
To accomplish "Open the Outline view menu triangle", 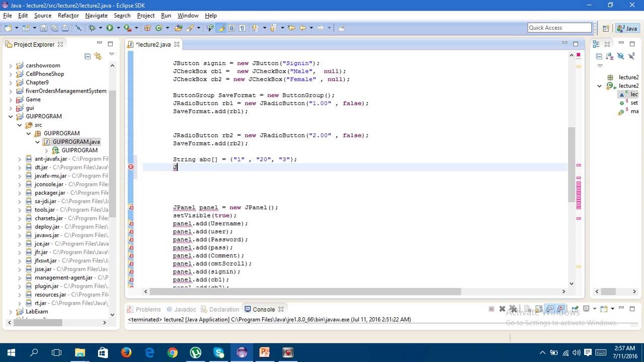I will pyautogui.click(x=600, y=66).
